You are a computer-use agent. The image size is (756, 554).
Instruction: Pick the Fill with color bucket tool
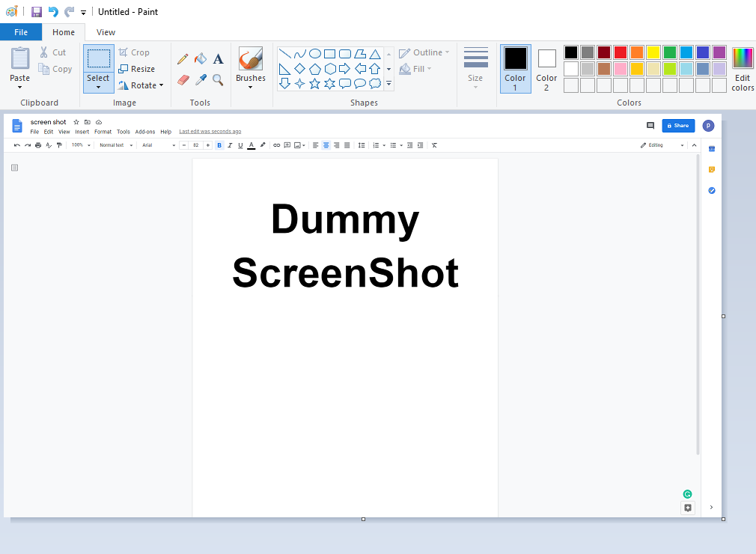200,59
